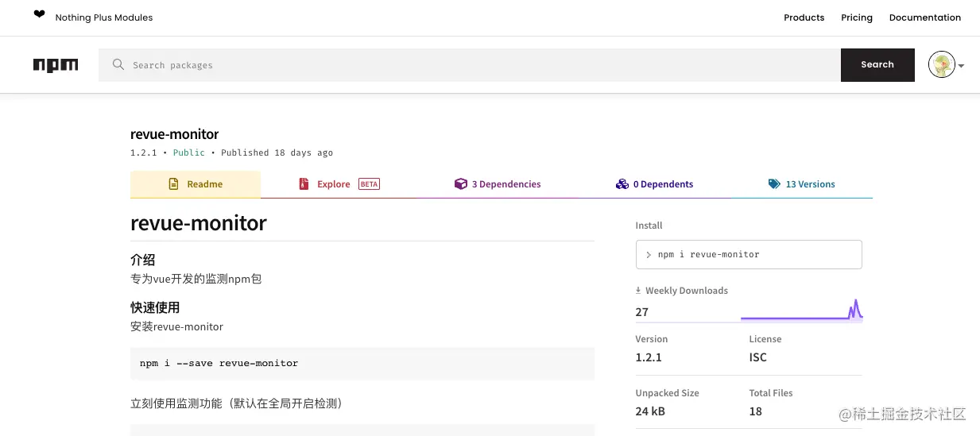Viewport: 980px width, 436px height.
Task: Click the weekly downloads sparkline chart
Action: coord(801,311)
